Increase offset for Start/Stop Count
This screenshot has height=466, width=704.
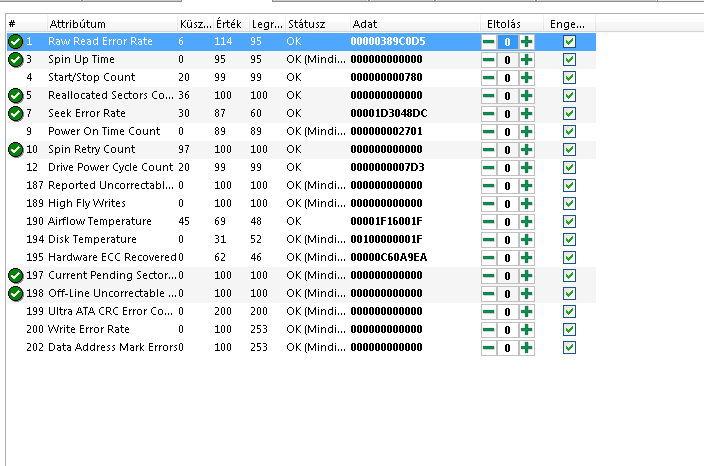527,78
